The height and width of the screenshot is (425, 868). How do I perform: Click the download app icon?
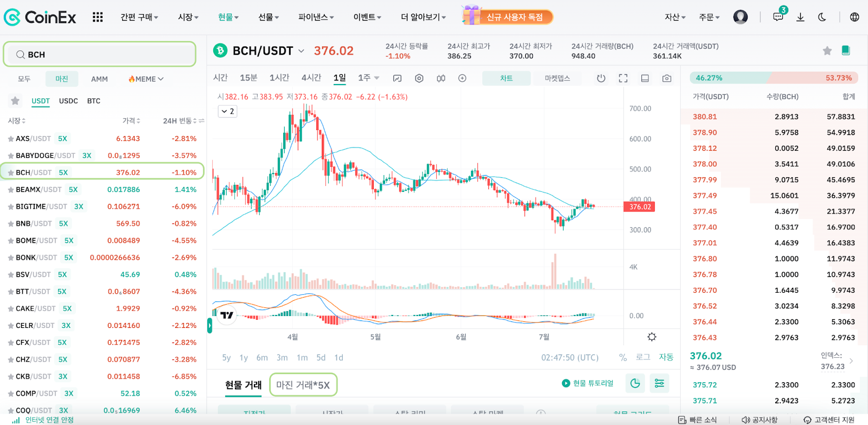tap(800, 17)
